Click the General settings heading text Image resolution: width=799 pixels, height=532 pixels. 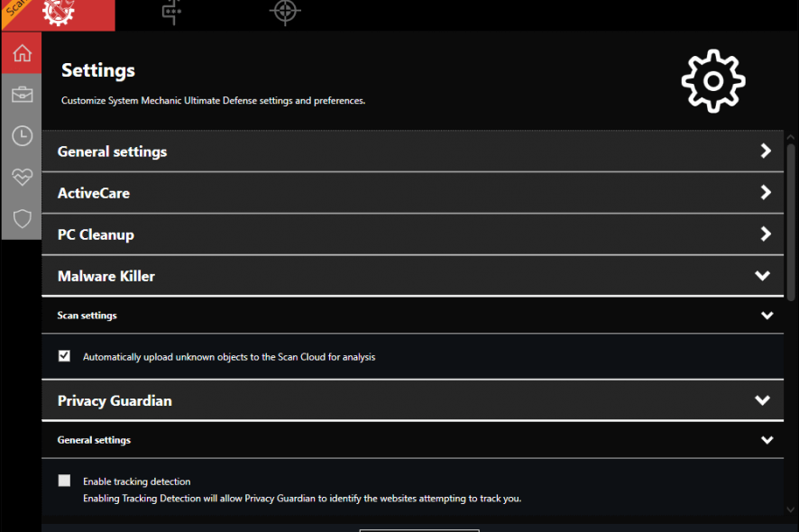112,151
